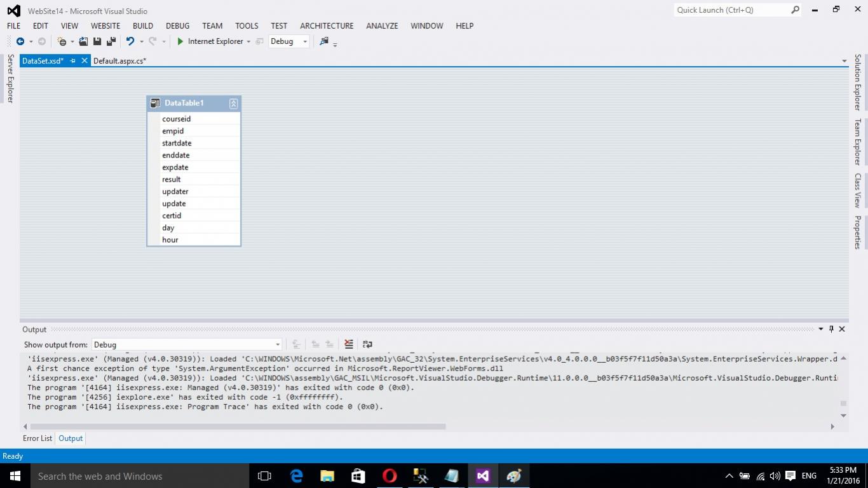Navigate backward with the blue back arrow
This screenshot has width=868, height=488.
[x=20, y=41]
